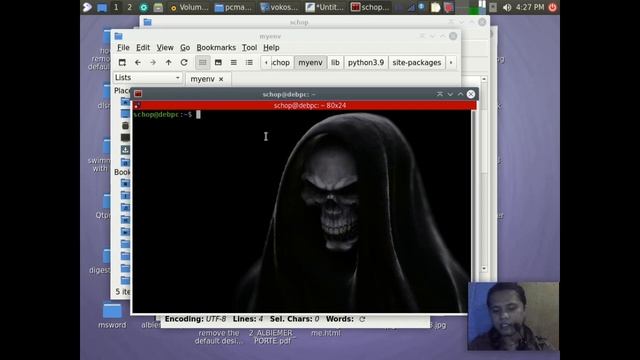Click the terminal window icon in title bar
640x360 pixels.
coord(138,94)
